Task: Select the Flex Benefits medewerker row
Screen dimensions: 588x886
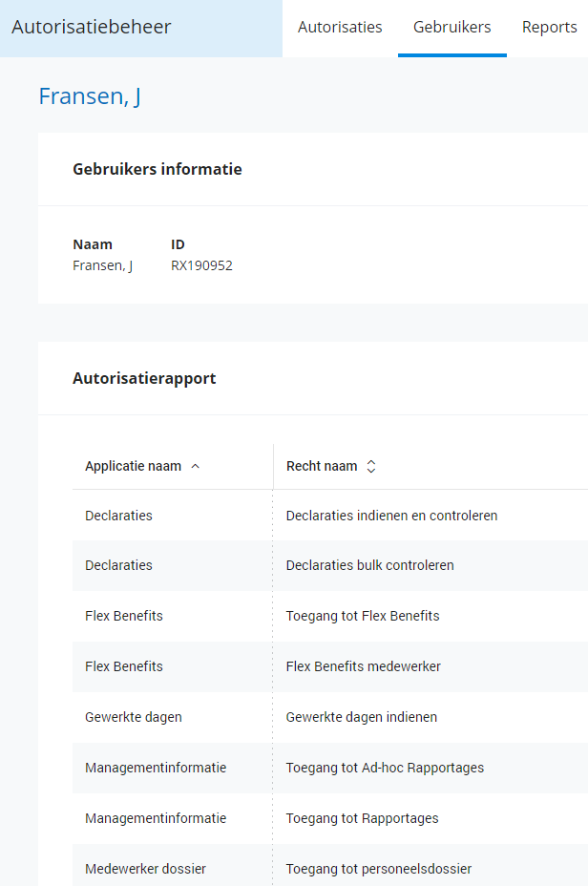Action: click(363, 666)
